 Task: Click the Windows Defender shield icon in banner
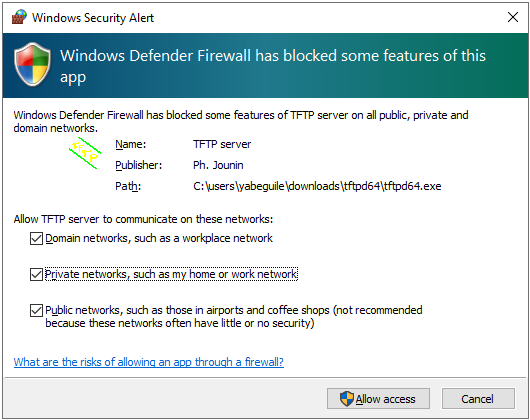point(32,64)
